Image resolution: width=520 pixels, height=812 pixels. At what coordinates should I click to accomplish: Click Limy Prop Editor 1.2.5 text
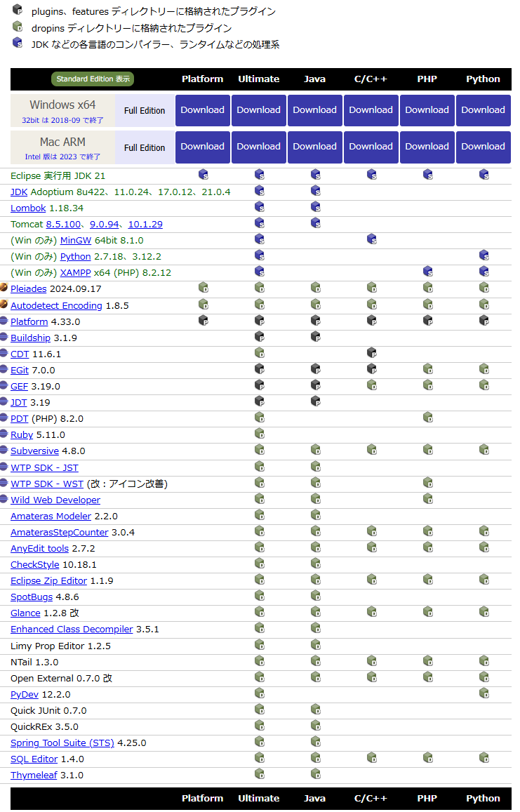click(x=60, y=646)
